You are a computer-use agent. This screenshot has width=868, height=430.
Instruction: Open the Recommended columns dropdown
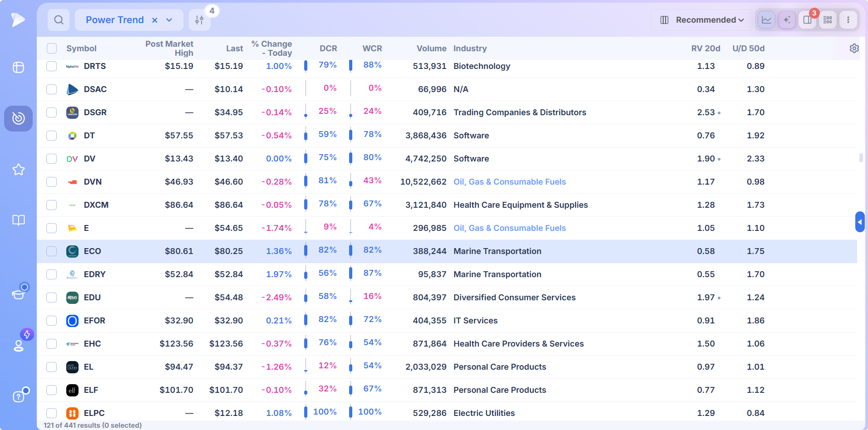coord(701,20)
